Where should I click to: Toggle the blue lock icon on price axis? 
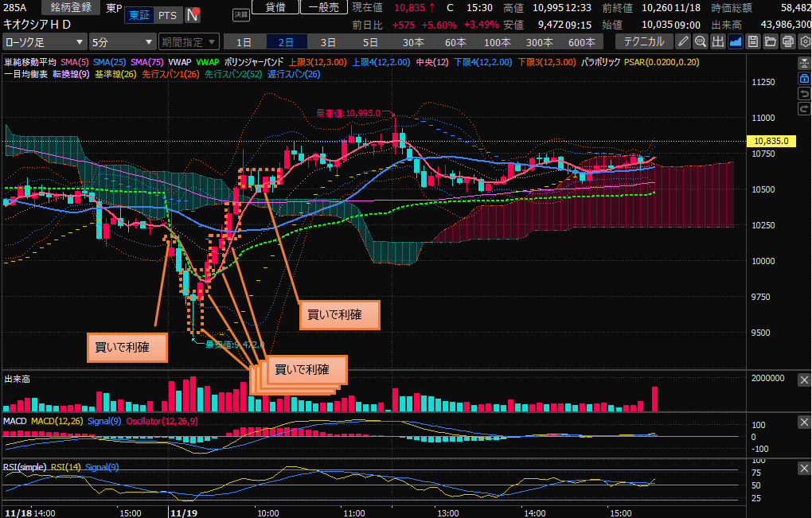point(803,78)
